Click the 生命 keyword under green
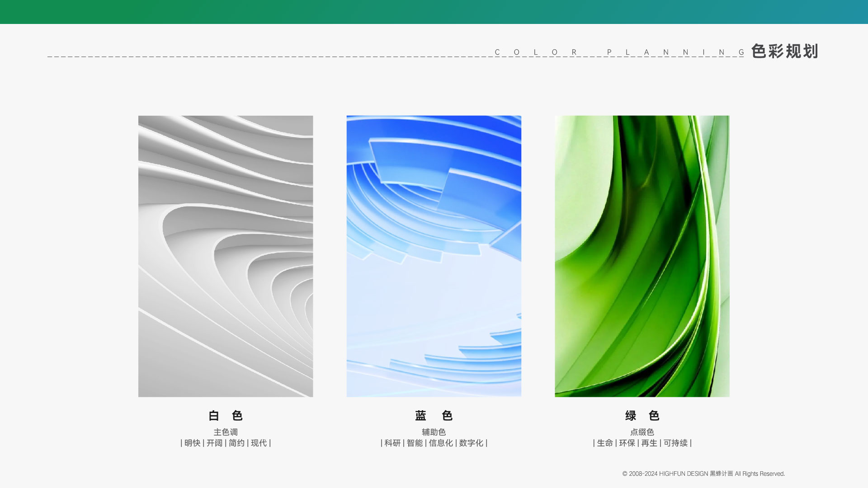Viewport: 868px width, 488px height. pos(604,443)
